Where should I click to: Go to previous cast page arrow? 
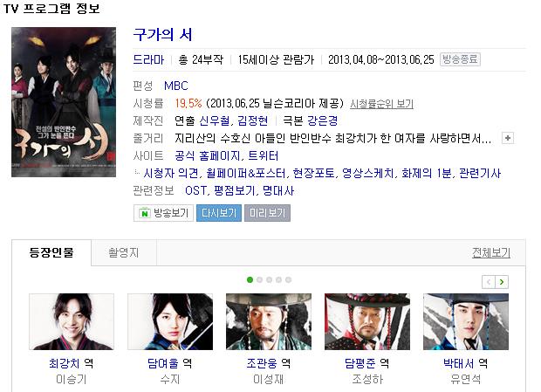[x=489, y=282]
